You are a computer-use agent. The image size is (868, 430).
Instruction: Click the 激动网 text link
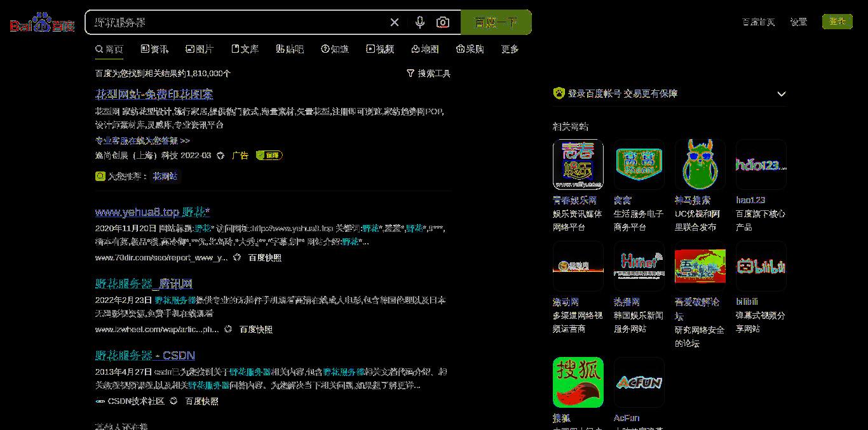[566, 302]
